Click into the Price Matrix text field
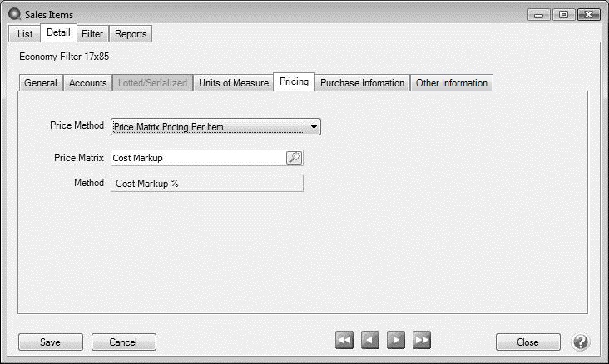The height and width of the screenshot is (364, 609). 198,158
